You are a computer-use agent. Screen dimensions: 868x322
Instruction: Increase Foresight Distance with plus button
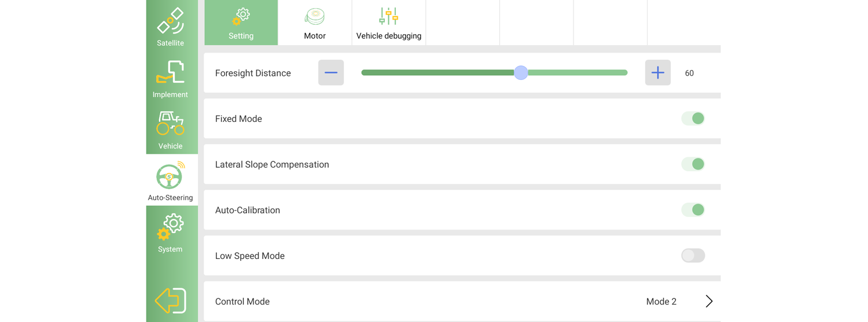tap(657, 73)
